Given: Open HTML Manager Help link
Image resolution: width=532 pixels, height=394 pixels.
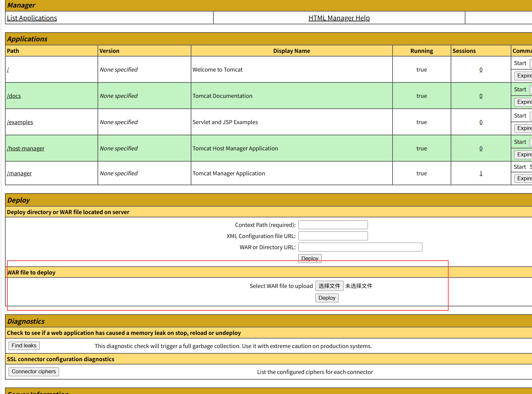Looking at the screenshot, I should tap(339, 18).
